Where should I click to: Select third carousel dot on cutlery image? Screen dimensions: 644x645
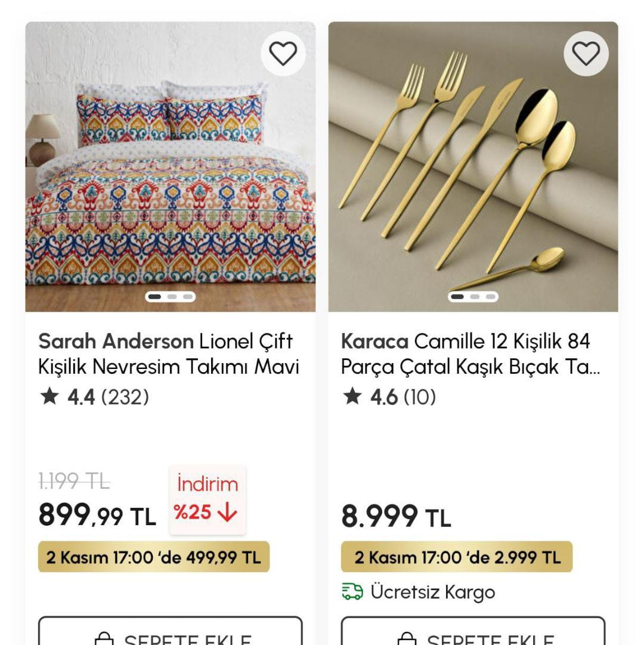coord(490,296)
